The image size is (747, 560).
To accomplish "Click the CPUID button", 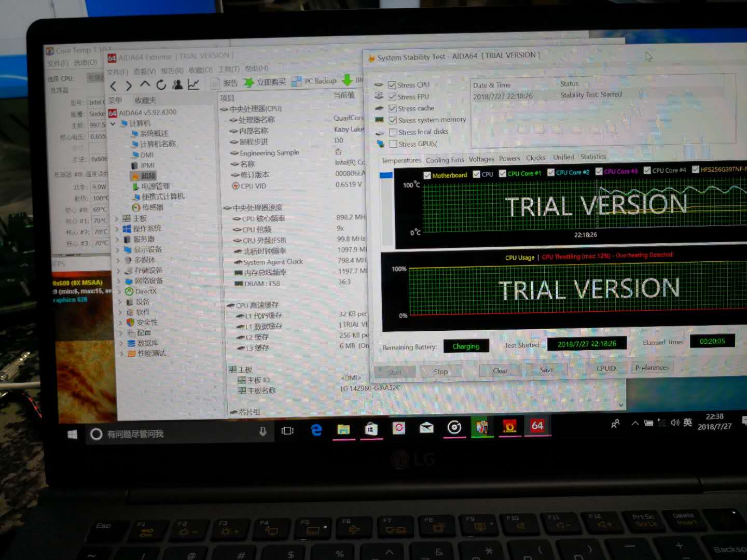I will click(x=606, y=369).
